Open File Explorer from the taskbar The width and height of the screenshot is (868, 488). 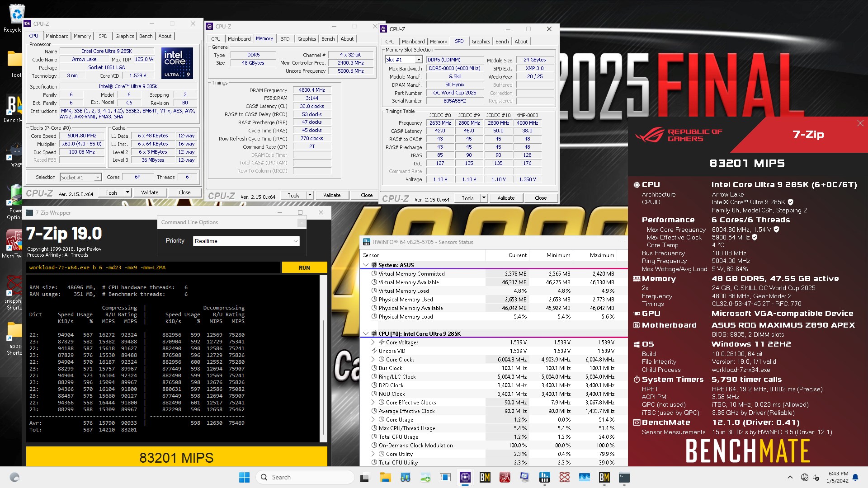point(385,477)
